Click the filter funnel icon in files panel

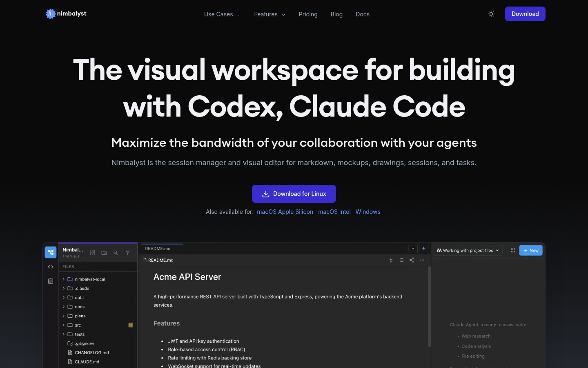[x=127, y=253]
